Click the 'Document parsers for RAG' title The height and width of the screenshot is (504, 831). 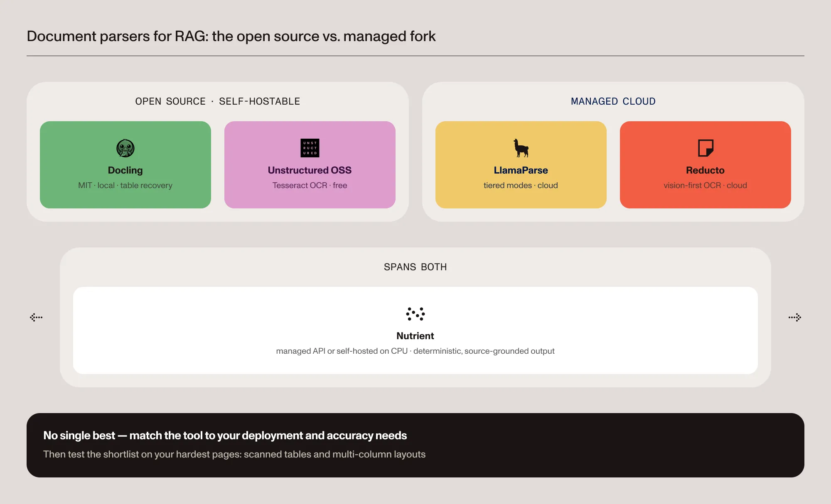231,36
